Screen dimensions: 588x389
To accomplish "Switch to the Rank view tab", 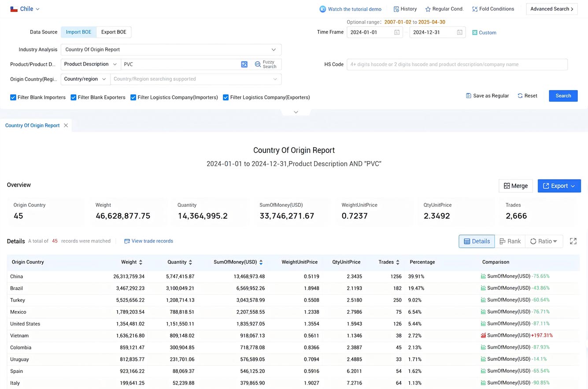I will (510, 241).
